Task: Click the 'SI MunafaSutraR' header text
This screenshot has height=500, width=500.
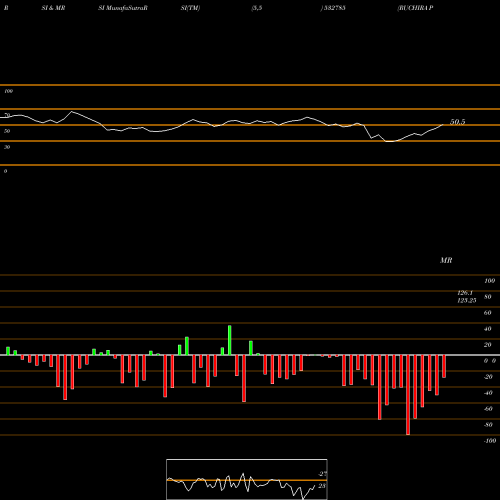Action: 123,8
